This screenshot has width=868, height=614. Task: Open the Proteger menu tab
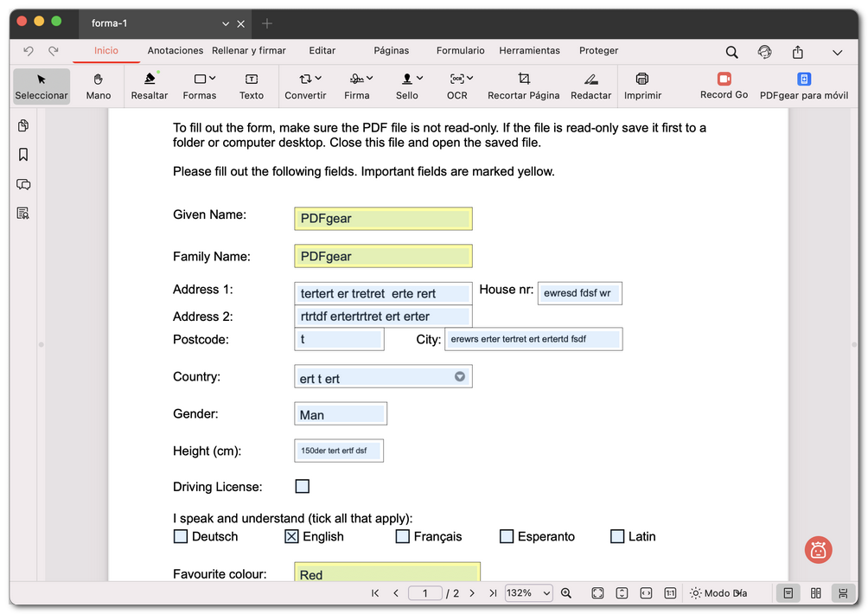[x=598, y=50]
